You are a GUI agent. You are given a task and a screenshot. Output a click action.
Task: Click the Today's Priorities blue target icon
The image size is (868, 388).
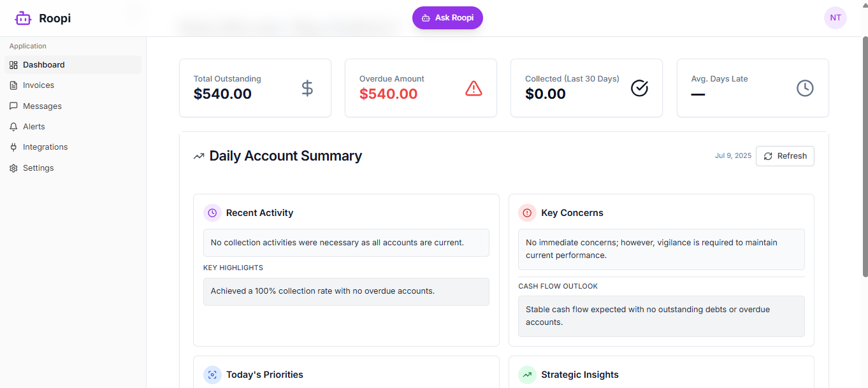(212, 375)
